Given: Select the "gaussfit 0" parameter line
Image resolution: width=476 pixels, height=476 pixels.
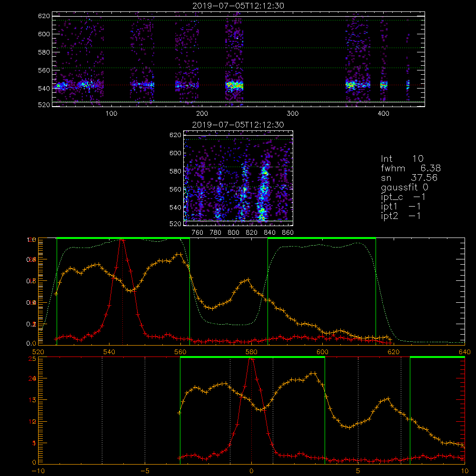Looking at the screenshot, I should 404,187.
